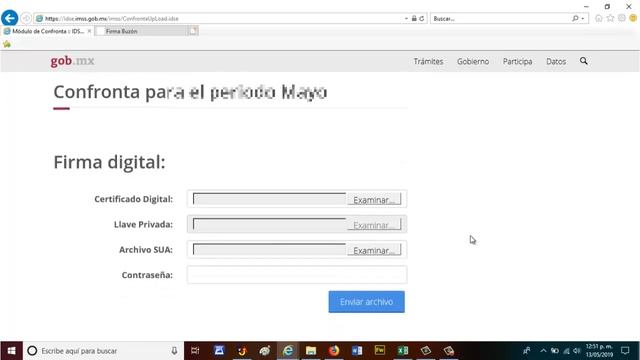Go back with the browser back arrow
Screen dimensions: 640x360
click(9, 18)
